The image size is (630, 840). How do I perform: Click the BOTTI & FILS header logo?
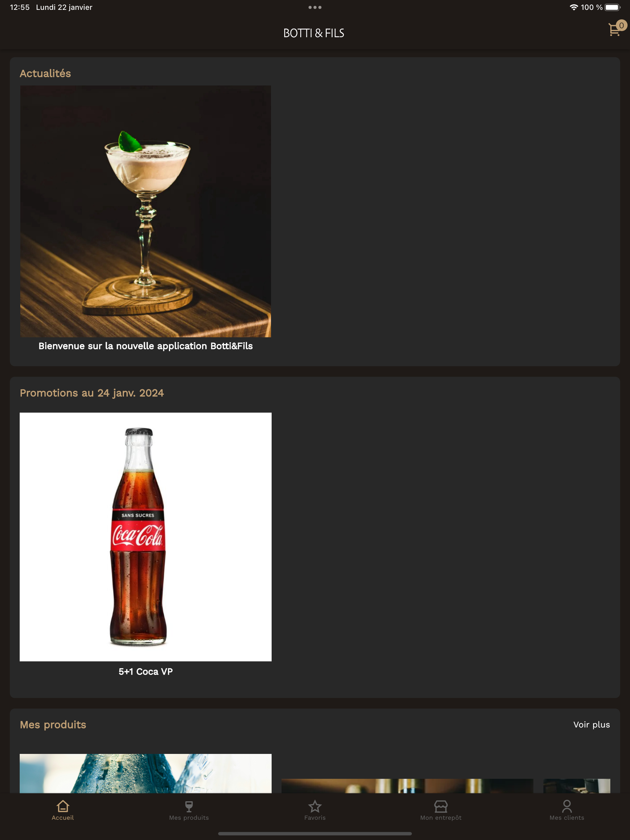coord(314,34)
